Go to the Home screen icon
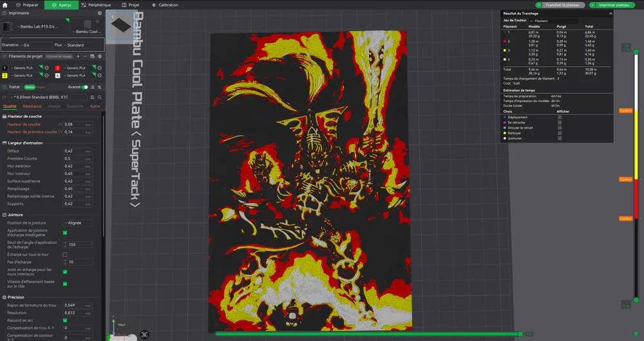644x341 pixels. point(5,5)
